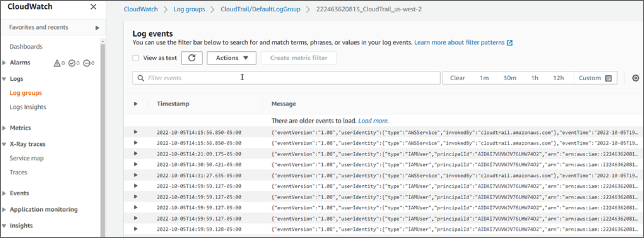Viewport: 644px width, 238px height.
Task: Select timestamp 2022-10-05T14:30:50.421-05:00
Action: click(199, 164)
